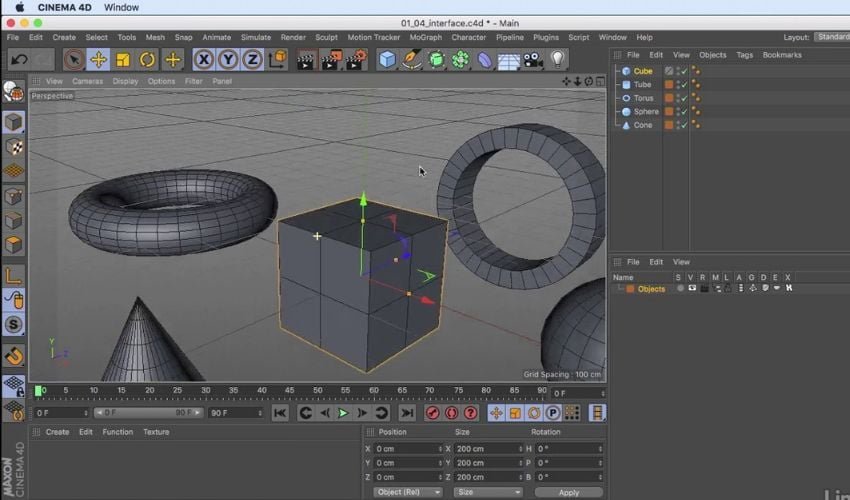Toggle Position keyframe recording button

496,413
